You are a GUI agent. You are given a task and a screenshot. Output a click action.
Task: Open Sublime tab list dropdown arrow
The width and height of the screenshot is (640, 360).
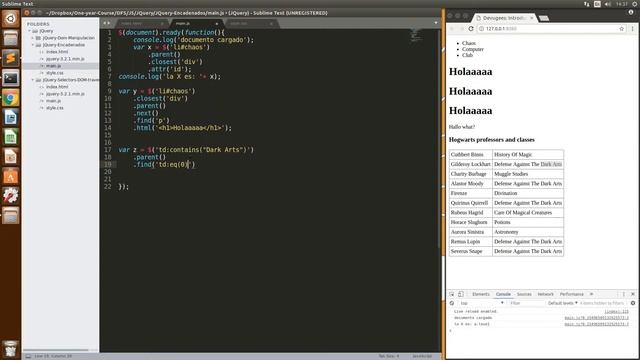coord(436,23)
